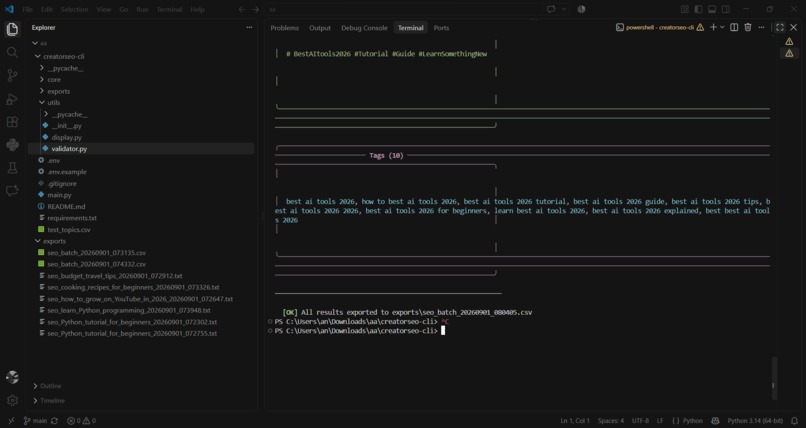Click the main branch in status bar
Image resolution: width=806 pixels, height=428 pixels.
(35, 421)
